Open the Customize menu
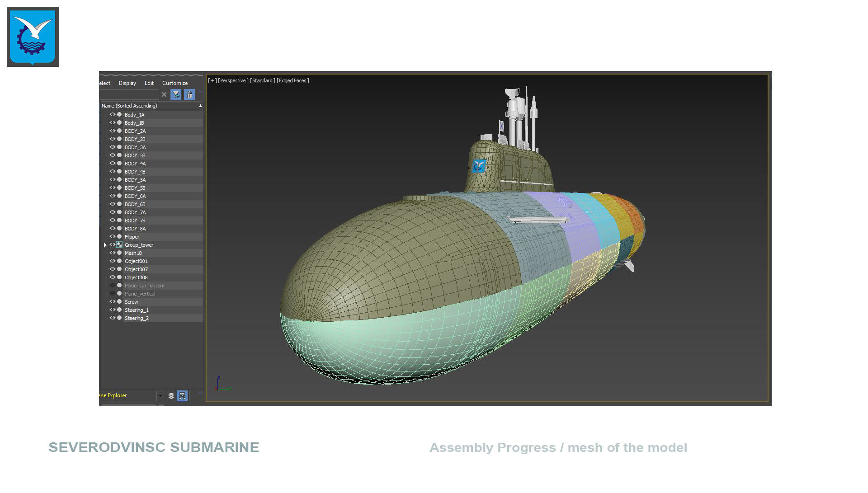Image resolution: width=868 pixels, height=493 pixels. tap(175, 83)
